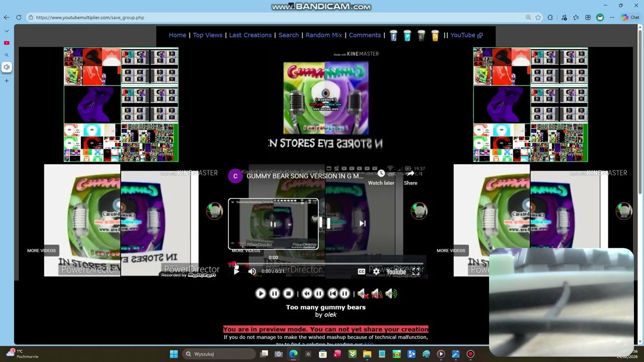Screen dimensions: 644x362
Task: Launch File Explorer from the taskbar
Action: click(367, 354)
